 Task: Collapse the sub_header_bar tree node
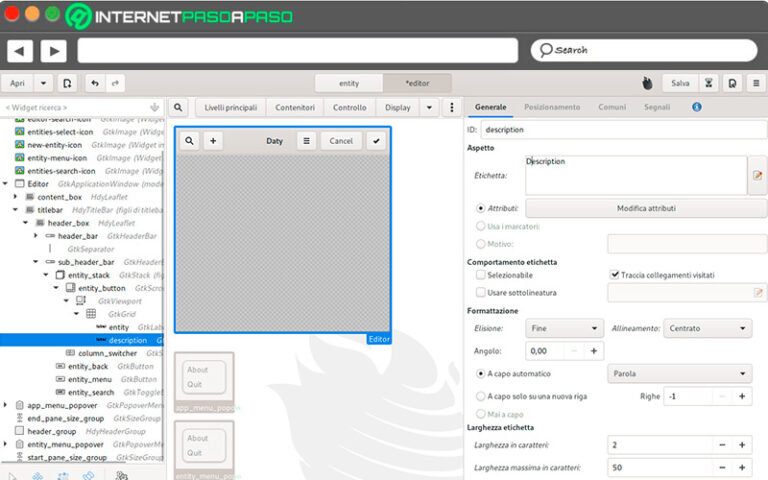click(x=35, y=262)
